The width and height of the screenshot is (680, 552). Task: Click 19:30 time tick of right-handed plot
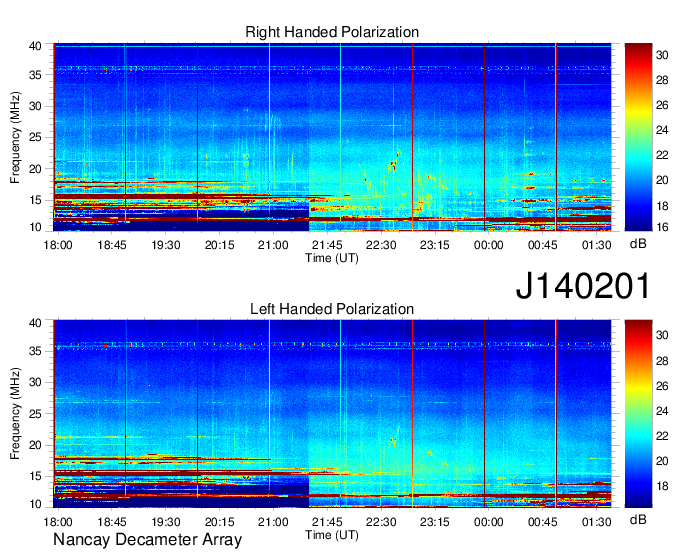166,245
